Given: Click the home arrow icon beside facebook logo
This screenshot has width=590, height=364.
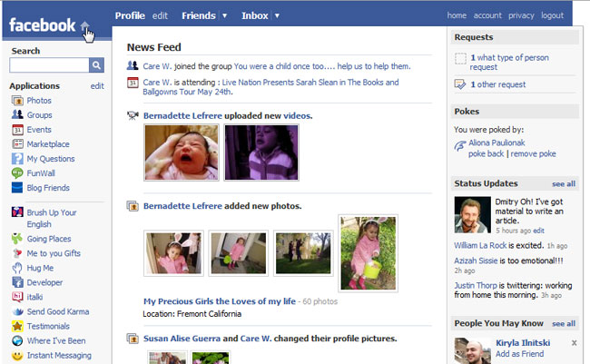Looking at the screenshot, I should 85,26.
